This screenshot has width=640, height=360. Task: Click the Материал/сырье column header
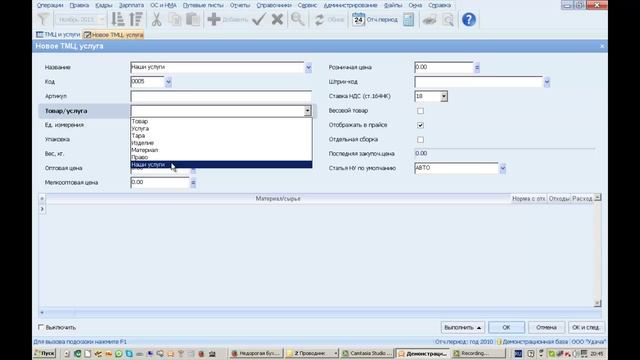[278, 198]
